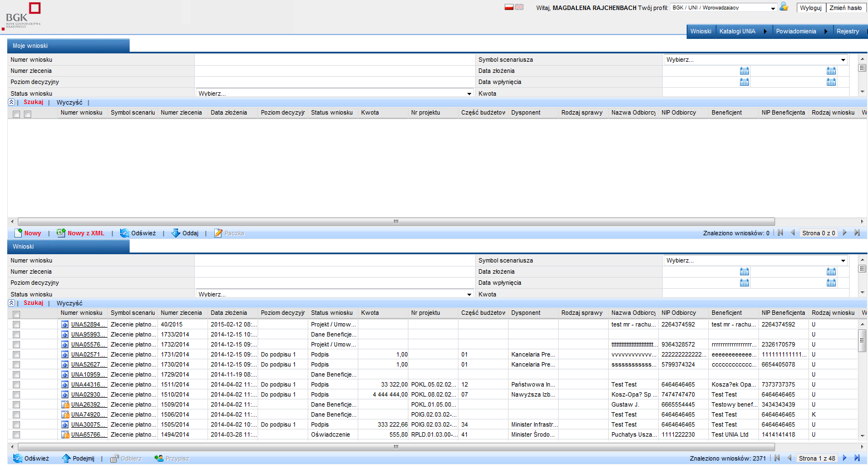
Task: Check the row of UNA44316
Action: click(16, 384)
